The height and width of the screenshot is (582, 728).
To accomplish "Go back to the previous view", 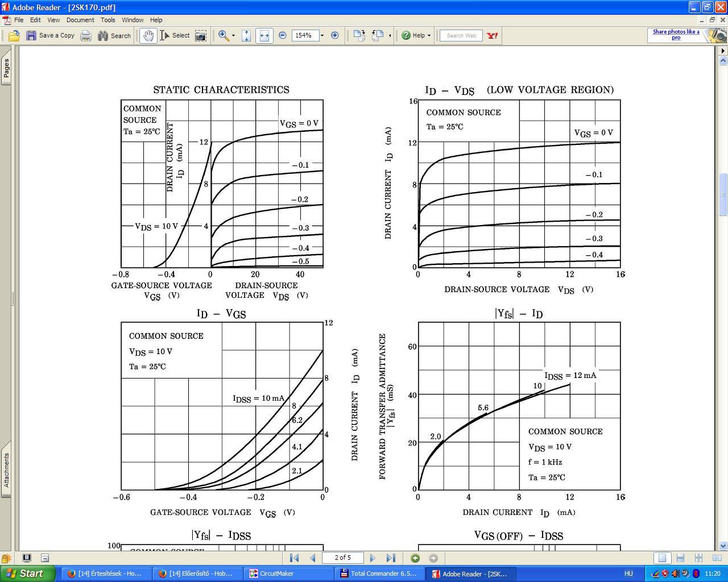I will tap(415, 558).
